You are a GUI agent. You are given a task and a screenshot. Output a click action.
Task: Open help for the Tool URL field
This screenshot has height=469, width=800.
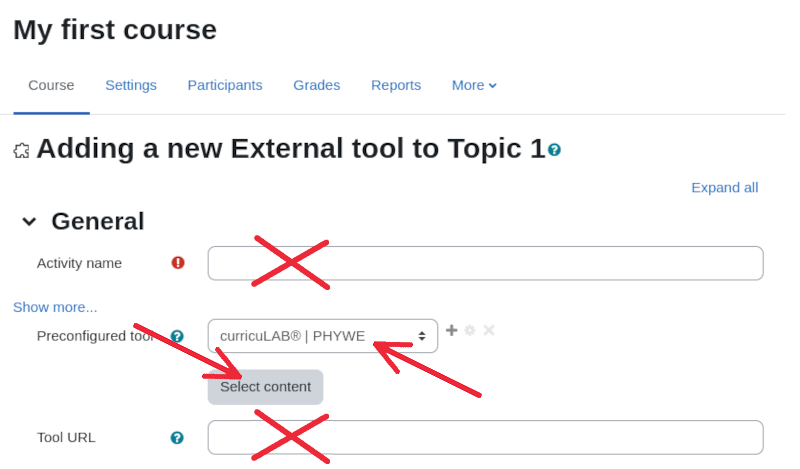tap(177, 438)
